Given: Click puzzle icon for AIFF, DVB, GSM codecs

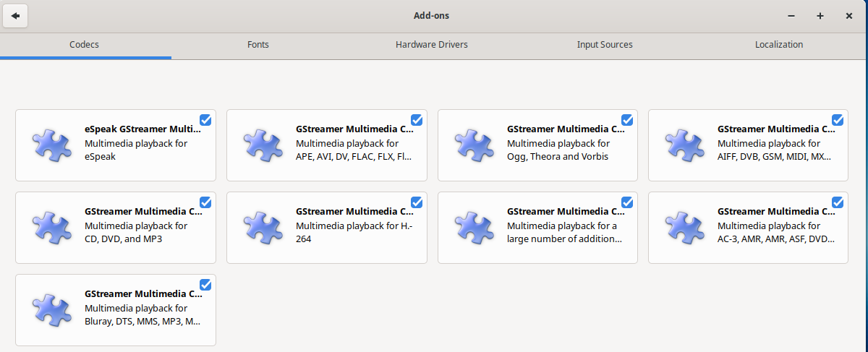Looking at the screenshot, I should point(685,145).
